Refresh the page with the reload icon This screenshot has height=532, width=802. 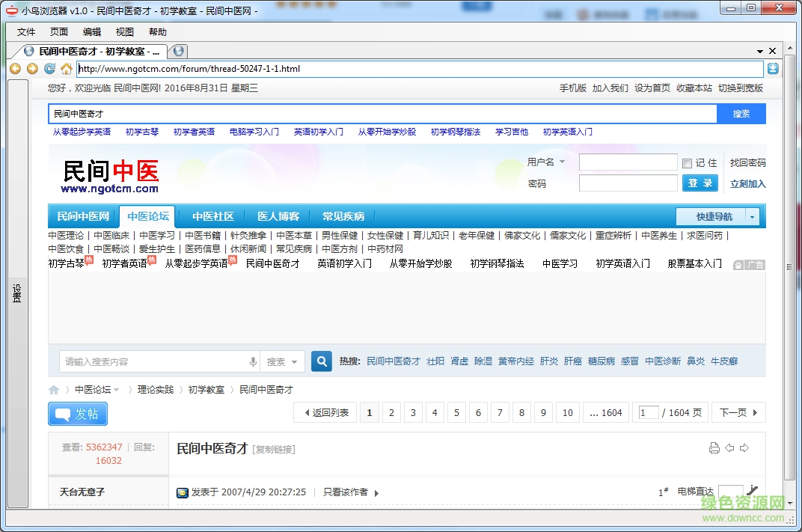click(48, 68)
